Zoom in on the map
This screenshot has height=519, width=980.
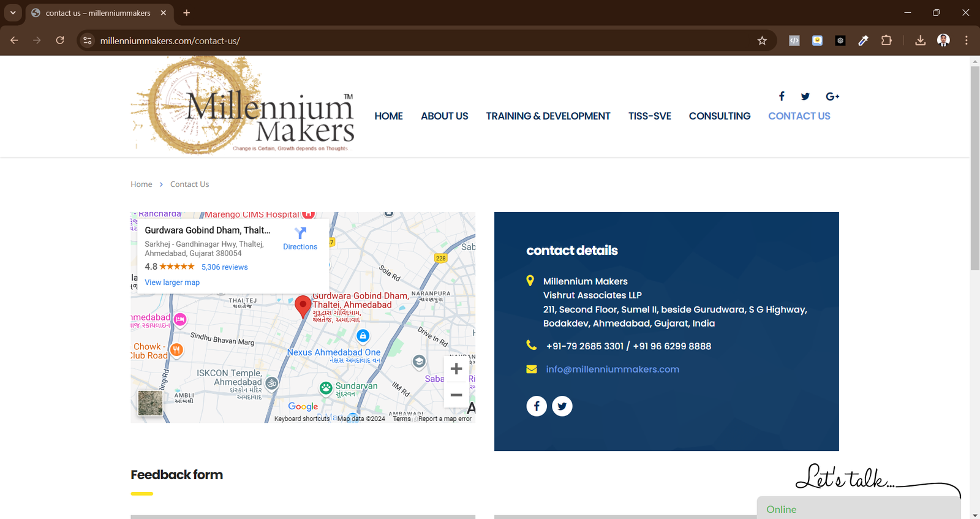coord(456,369)
